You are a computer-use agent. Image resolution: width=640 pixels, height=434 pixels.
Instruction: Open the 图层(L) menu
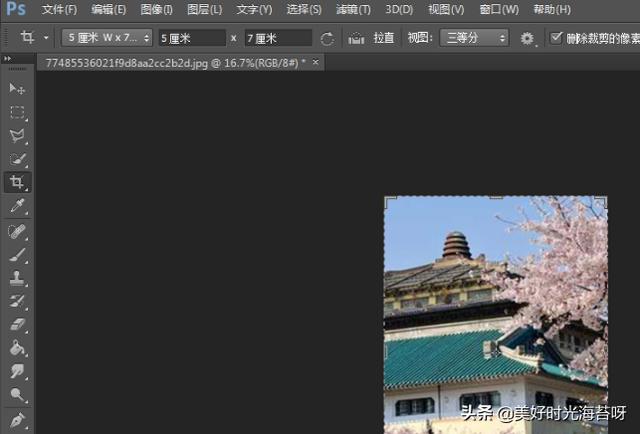204,10
